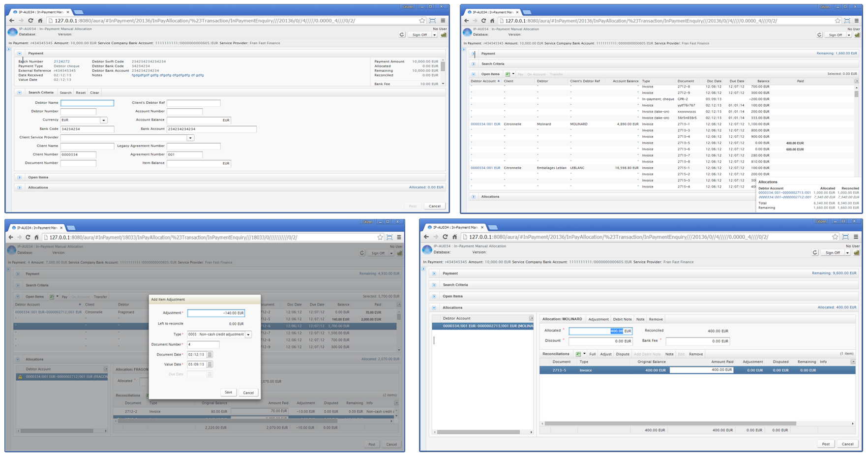Open the Chrome menu in the Search Criteria form window
The width and height of the screenshot is (868, 456).
point(443,21)
